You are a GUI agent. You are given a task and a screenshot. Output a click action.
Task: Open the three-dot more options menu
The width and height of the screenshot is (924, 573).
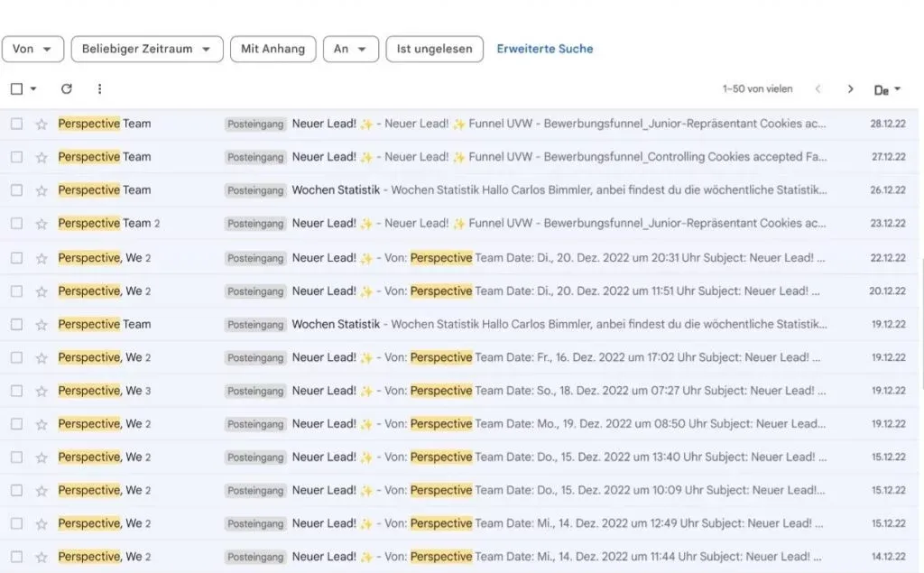[x=99, y=89]
